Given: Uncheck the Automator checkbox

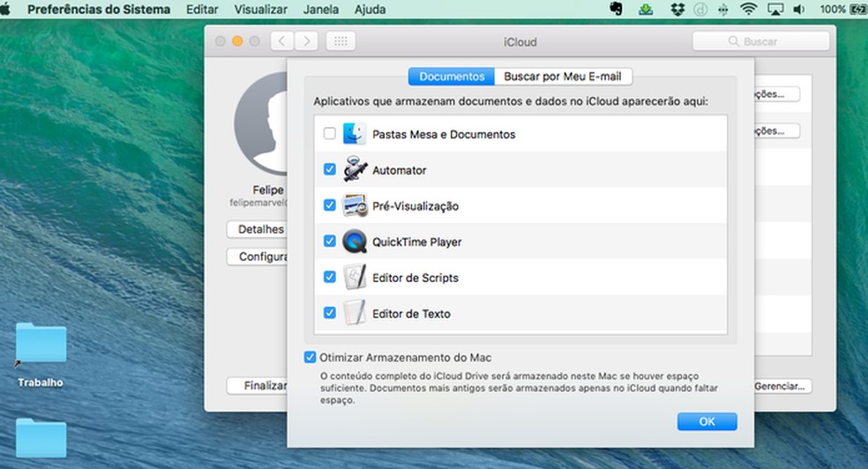Looking at the screenshot, I should pyautogui.click(x=329, y=169).
